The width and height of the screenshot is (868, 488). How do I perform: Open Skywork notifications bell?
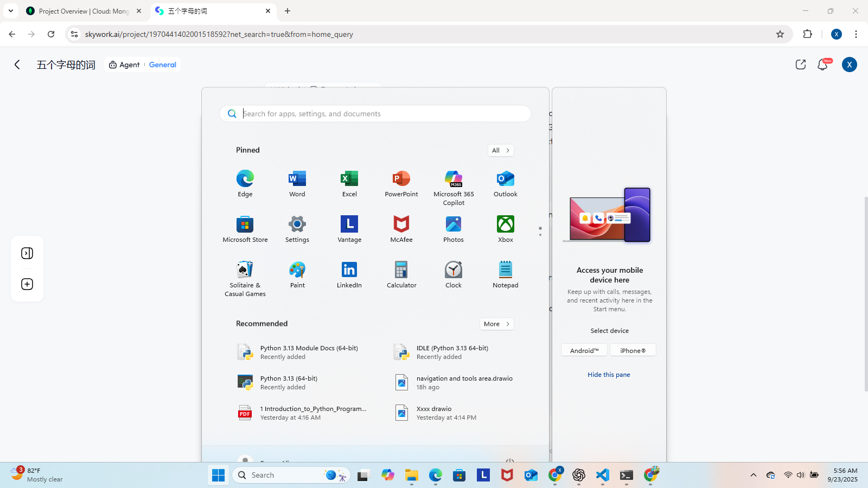(x=822, y=65)
